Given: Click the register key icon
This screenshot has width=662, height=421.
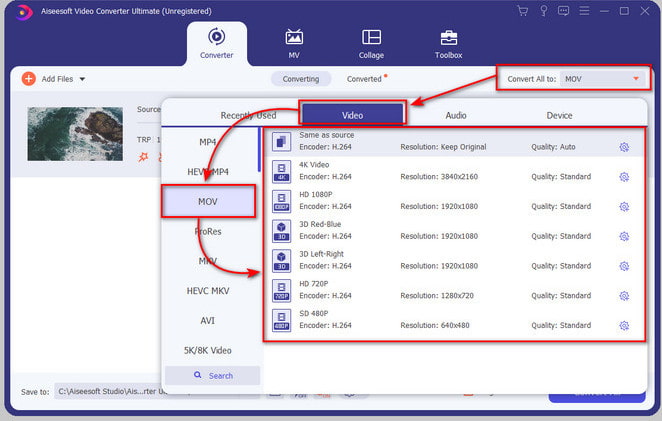Looking at the screenshot, I should pos(544,11).
